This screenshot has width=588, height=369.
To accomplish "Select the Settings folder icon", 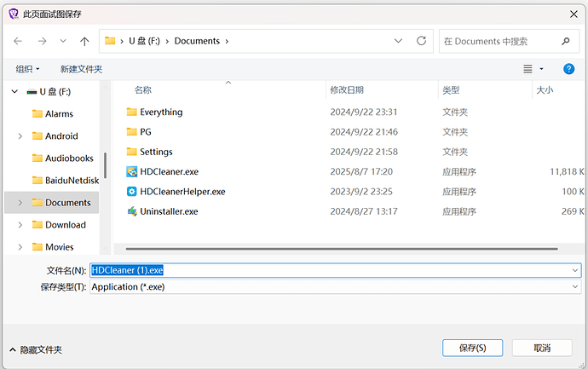I will pos(131,152).
